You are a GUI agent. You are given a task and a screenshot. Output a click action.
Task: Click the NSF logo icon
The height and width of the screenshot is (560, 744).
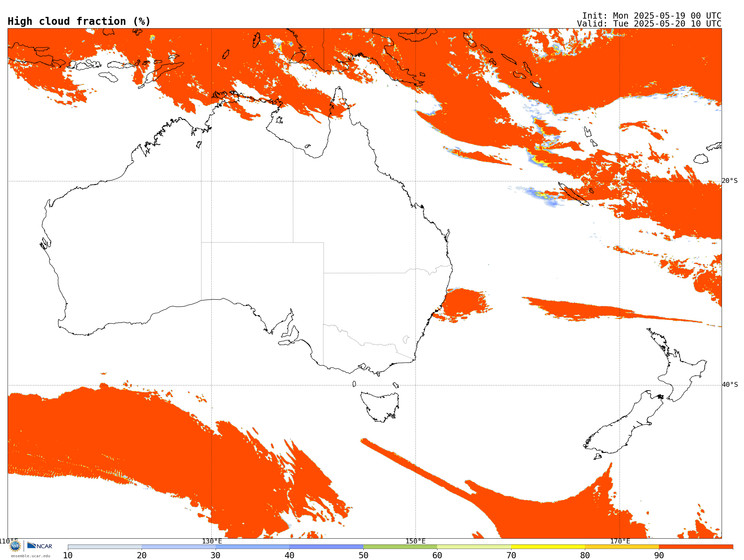click(x=15, y=546)
